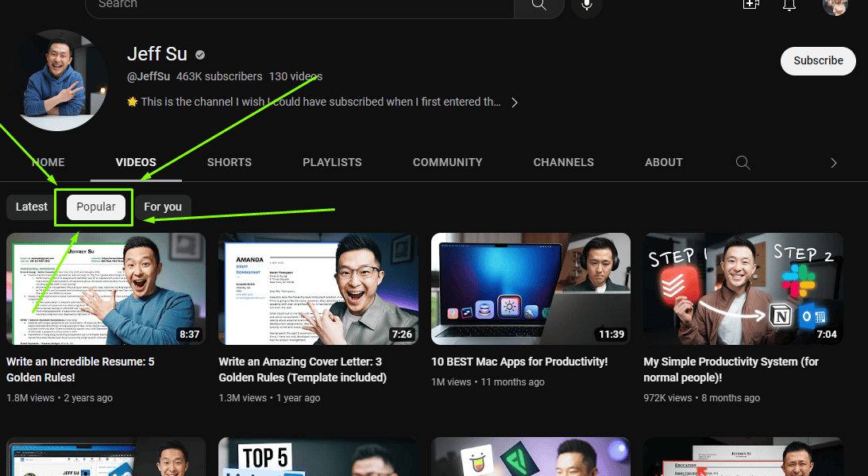The width and height of the screenshot is (868, 476).
Task: Open the create video icon
Action: pyautogui.click(x=750, y=5)
